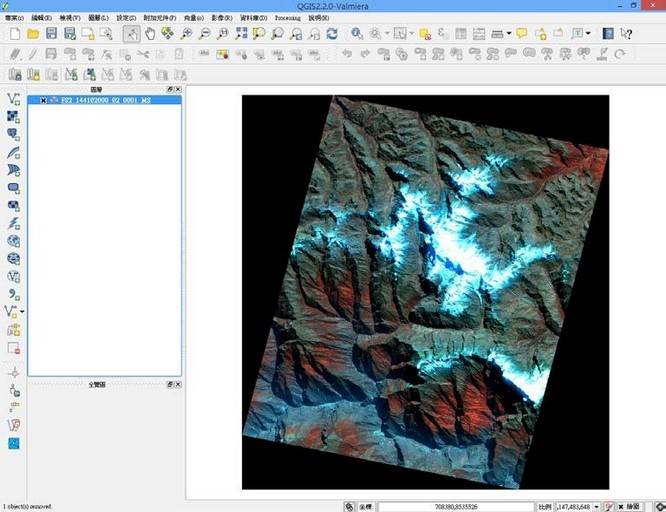
Task: Click the Add Raster Layer sidebar icon
Action: coord(13,117)
